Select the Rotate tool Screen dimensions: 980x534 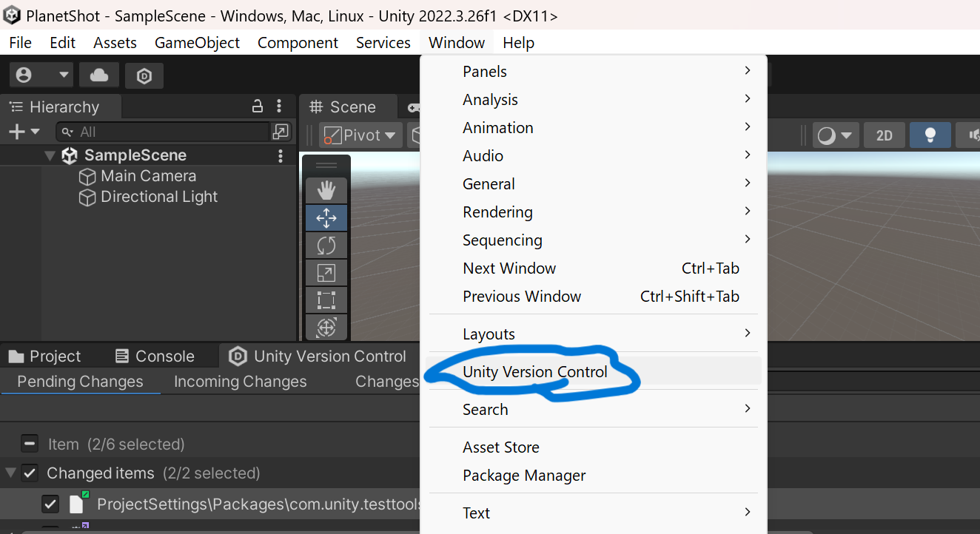click(x=326, y=246)
